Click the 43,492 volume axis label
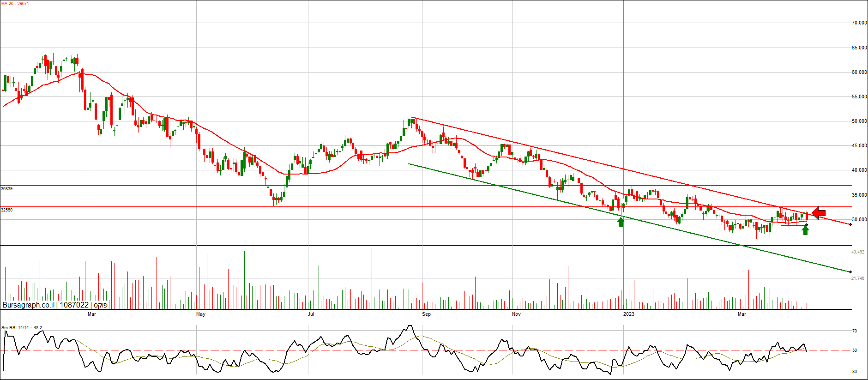Image resolution: width=868 pixels, height=380 pixels. tap(858, 252)
